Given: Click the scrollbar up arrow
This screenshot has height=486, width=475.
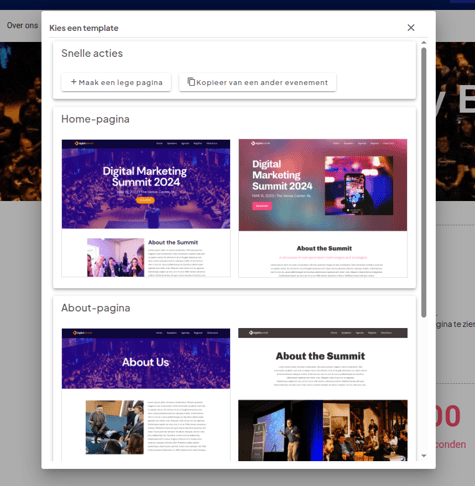Looking at the screenshot, I should coord(424,43).
